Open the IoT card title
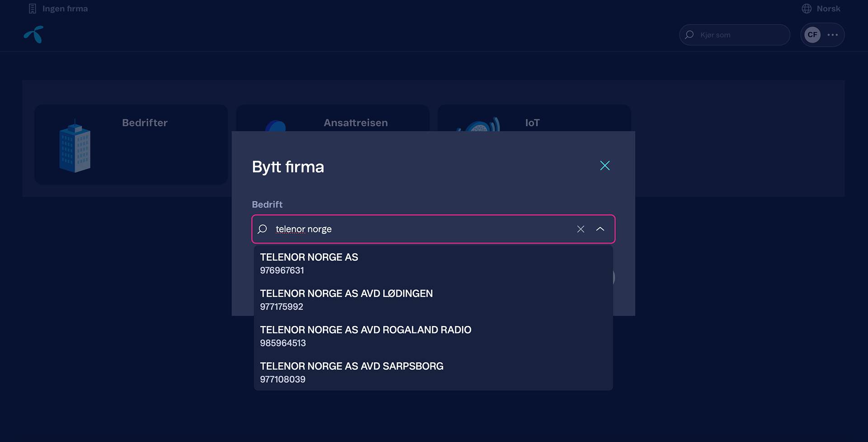 pos(533,123)
